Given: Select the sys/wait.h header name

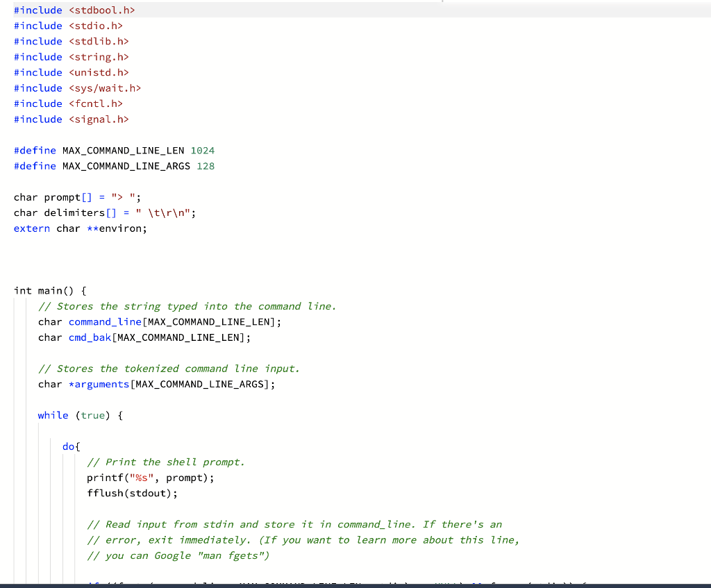Looking at the screenshot, I should 104,87.
